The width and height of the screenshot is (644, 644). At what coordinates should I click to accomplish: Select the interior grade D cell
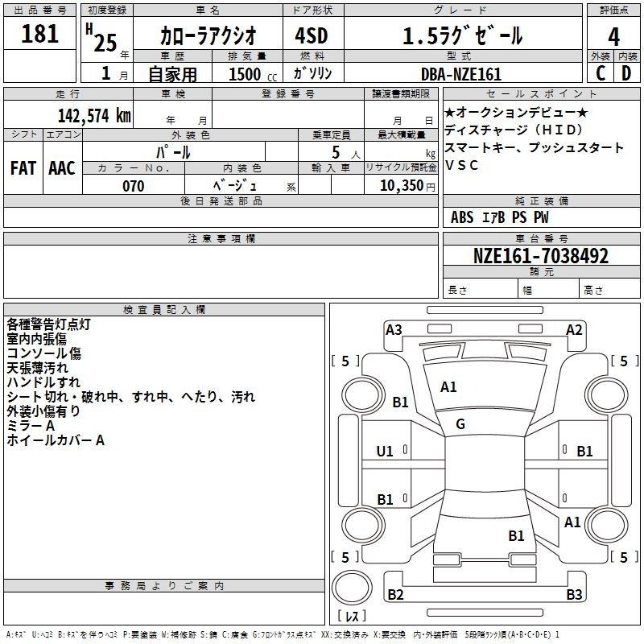click(x=626, y=73)
